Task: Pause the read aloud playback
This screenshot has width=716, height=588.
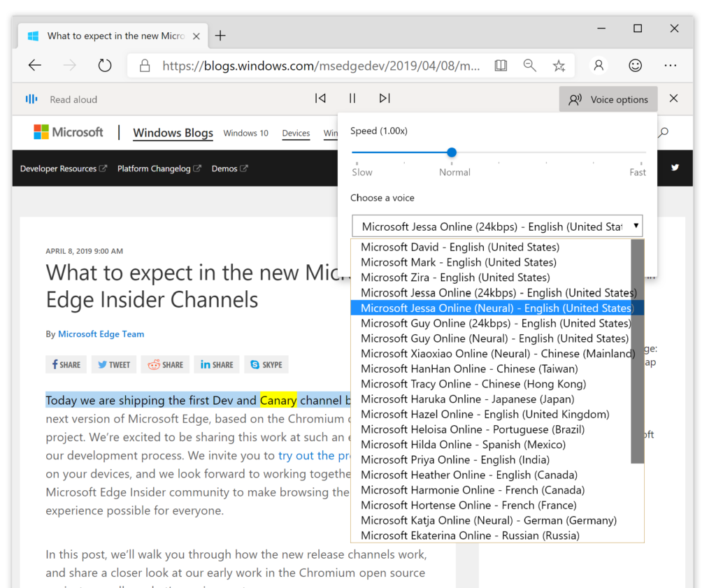Action: click(352, 98)
